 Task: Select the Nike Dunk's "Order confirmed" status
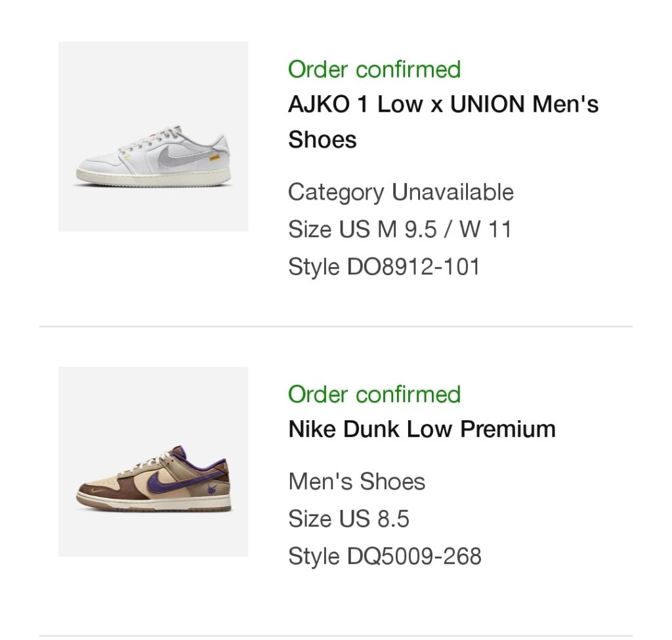click(x=374, y=394)
